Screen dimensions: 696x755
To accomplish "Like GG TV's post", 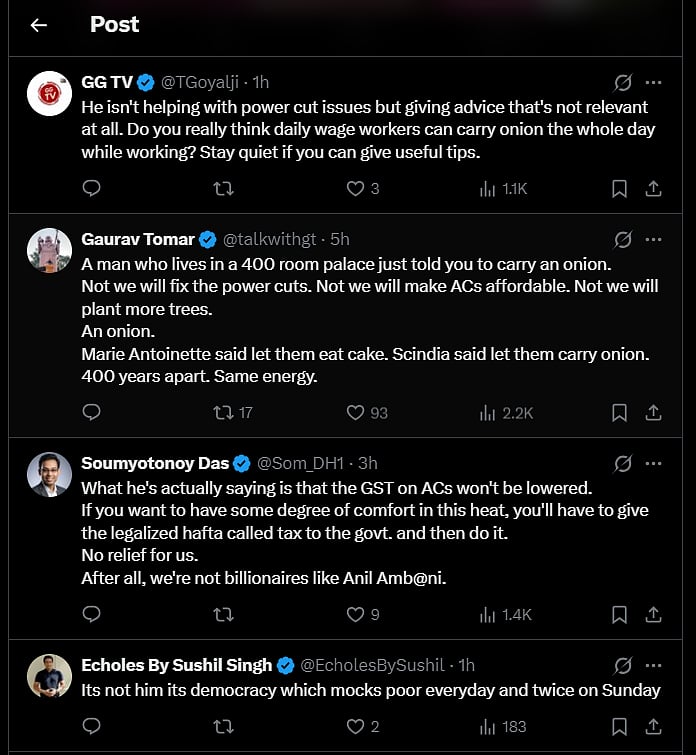I will click(x=355, y=188).
